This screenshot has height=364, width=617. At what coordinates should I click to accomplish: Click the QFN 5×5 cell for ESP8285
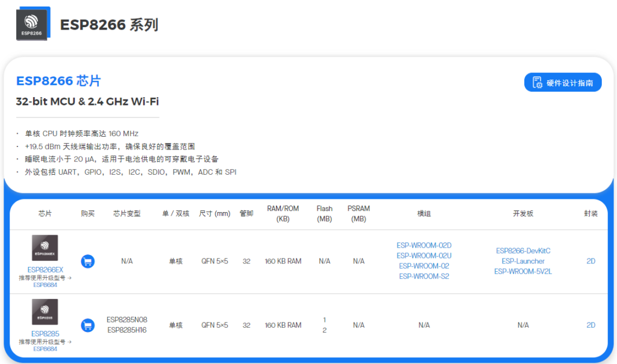[215, 325]
